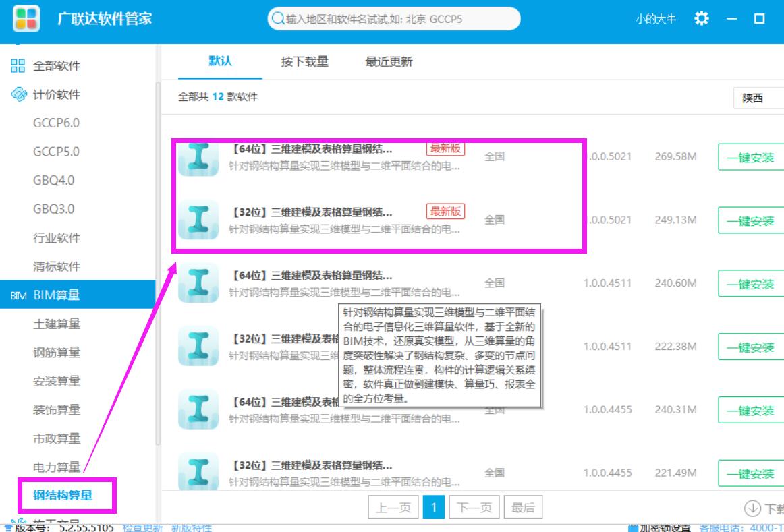Install 32位 version 1.0.0.4455 with 一键安装

coord(750,473)
